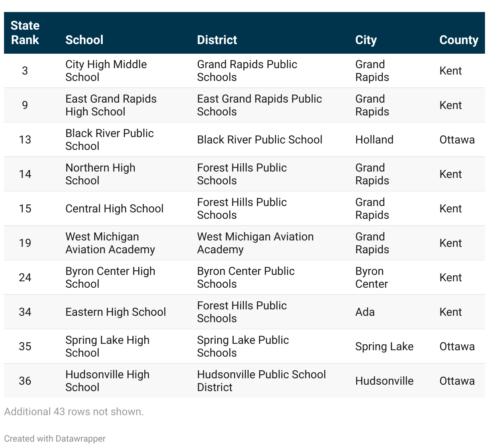
Task: Click the 'Additional 43 rows not shown' text
Action: 74,412
